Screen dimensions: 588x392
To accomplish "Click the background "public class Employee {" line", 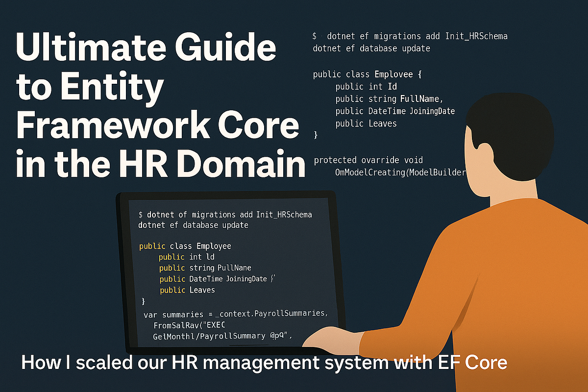I will (367, 74).
